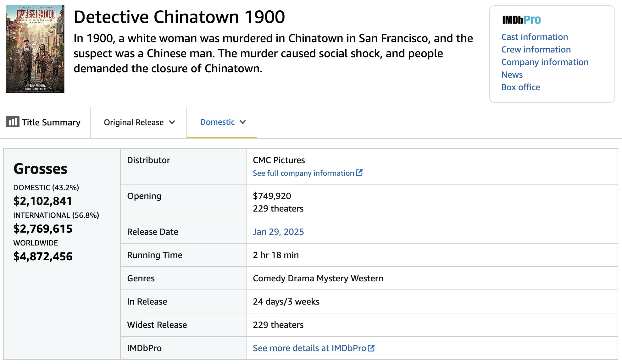Viewport: 622px width, 364px height.
Task: Click the Widest Release 229 theaters value
Action: pyautogui.click(x=278, y=325)
